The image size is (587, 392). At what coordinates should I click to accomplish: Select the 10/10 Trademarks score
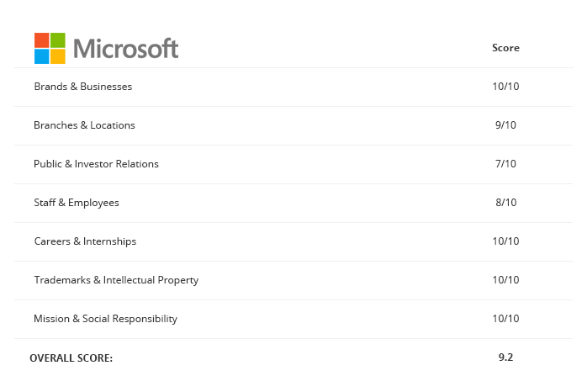click(x=505, y=279)
